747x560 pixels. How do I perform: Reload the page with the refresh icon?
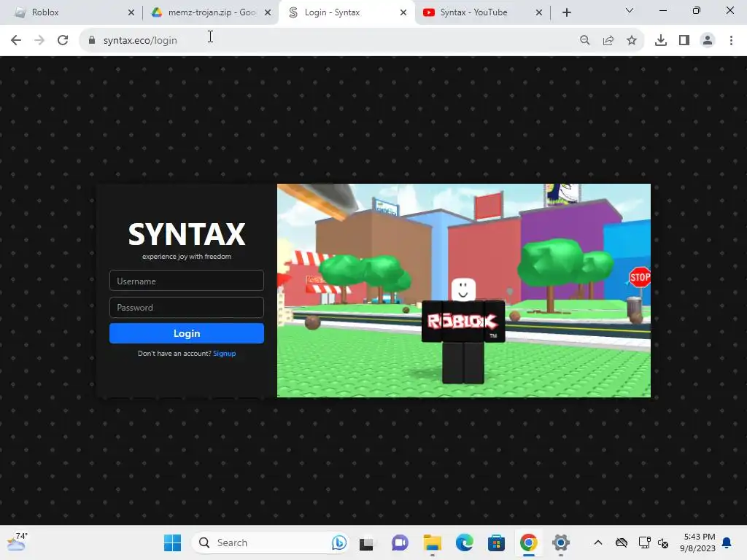click(63, 40)
